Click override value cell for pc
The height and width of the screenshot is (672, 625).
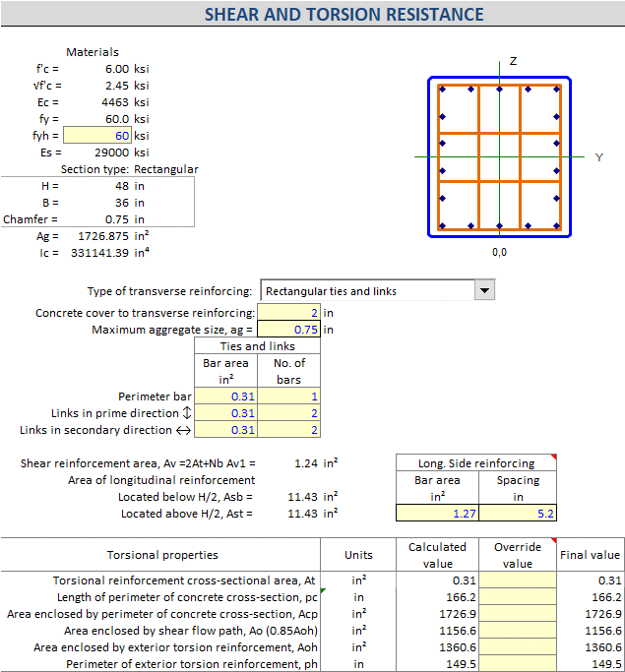click(x=518, y=597)
